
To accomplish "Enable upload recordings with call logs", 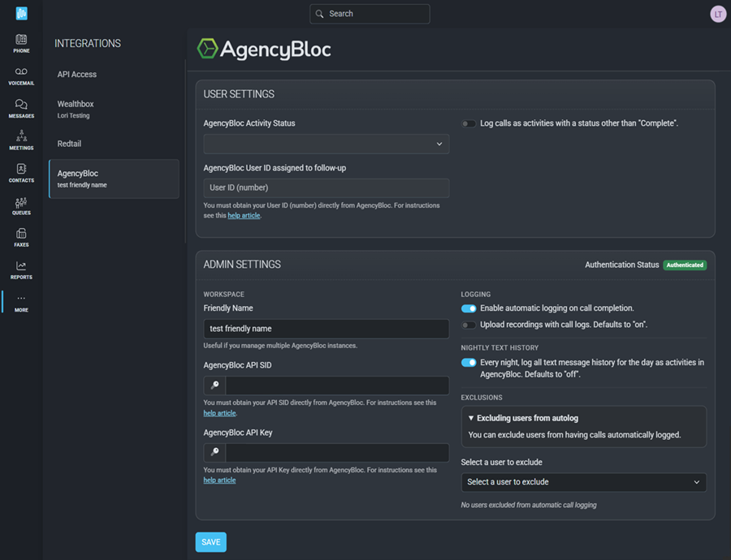I will click(x=469, y=325).
